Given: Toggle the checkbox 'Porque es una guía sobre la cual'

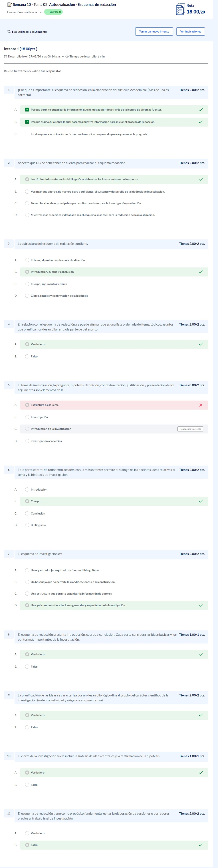Looking at the screenshot, I should pos(27,122).
